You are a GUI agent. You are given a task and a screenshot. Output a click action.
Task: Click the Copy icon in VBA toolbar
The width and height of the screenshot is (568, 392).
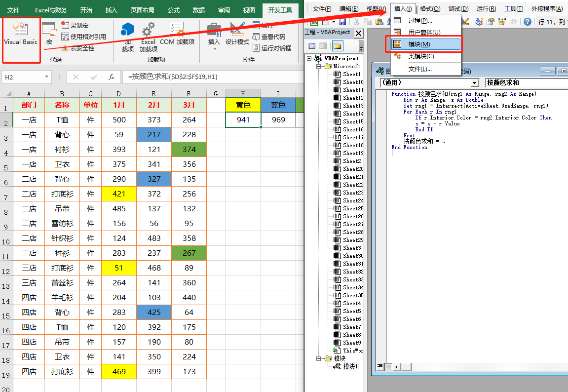(368, 22)
